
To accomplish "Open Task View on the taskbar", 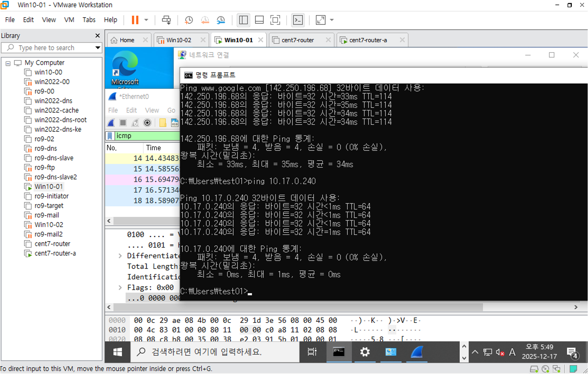I will 312,352.
